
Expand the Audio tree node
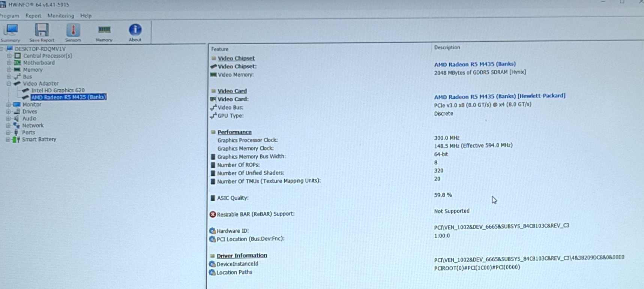8,118
